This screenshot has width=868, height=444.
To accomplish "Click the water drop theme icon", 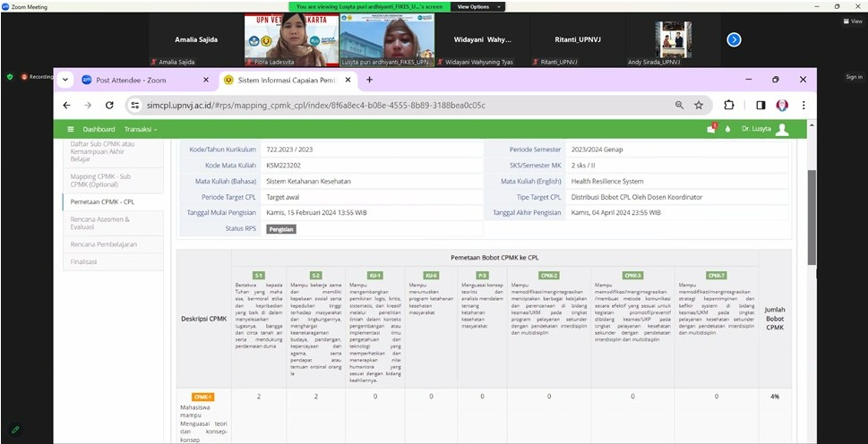I will click(727, 130).
